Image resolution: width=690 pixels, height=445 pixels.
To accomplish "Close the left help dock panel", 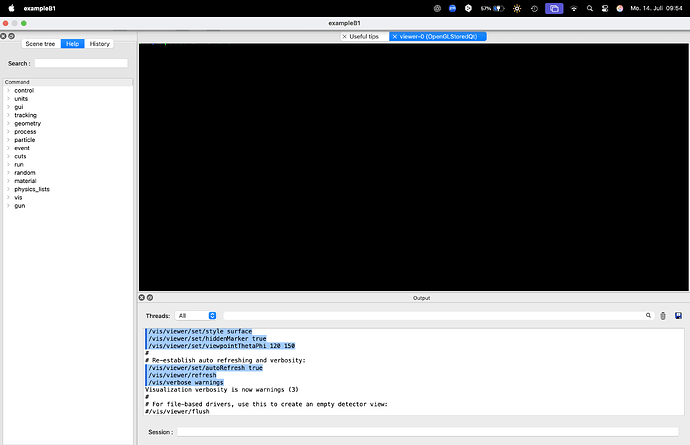I will 4,36.
